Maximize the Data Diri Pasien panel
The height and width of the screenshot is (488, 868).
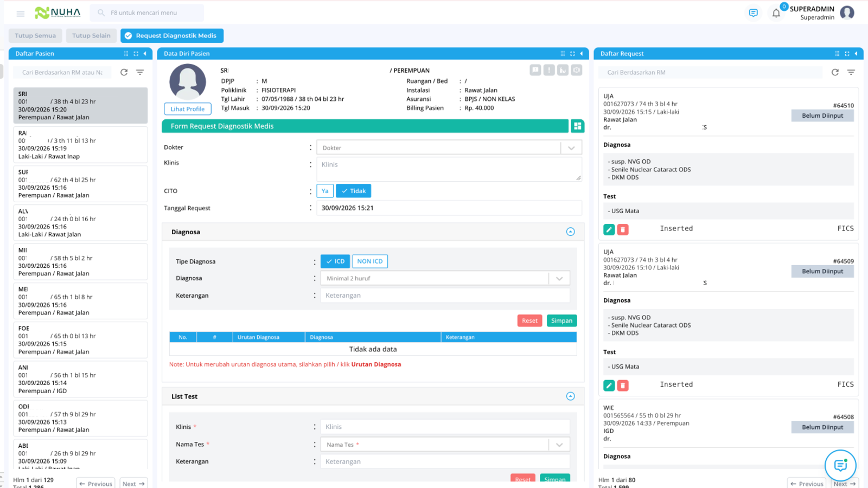click(x=572, y=54)
